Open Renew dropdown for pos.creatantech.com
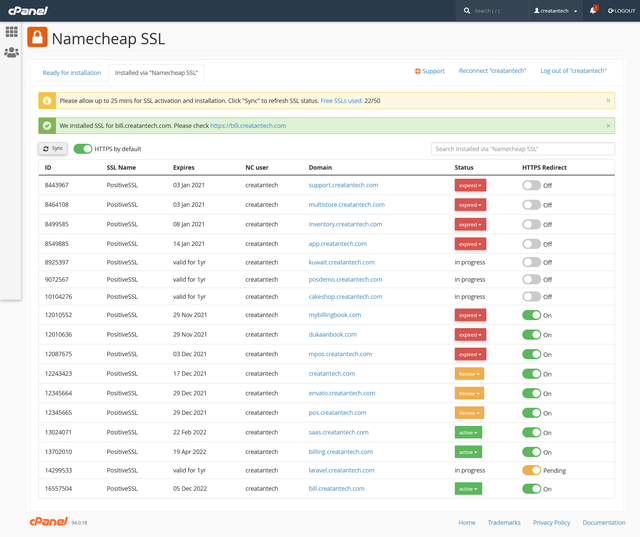This screenshot has width=640, height=537. 469,413
